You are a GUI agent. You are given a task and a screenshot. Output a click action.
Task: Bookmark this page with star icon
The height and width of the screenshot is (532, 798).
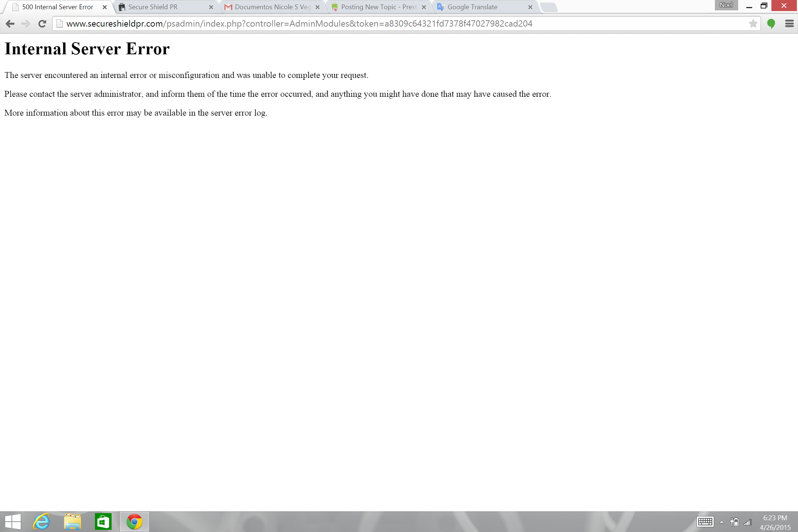pyautogui.click(x=753, y=24)
